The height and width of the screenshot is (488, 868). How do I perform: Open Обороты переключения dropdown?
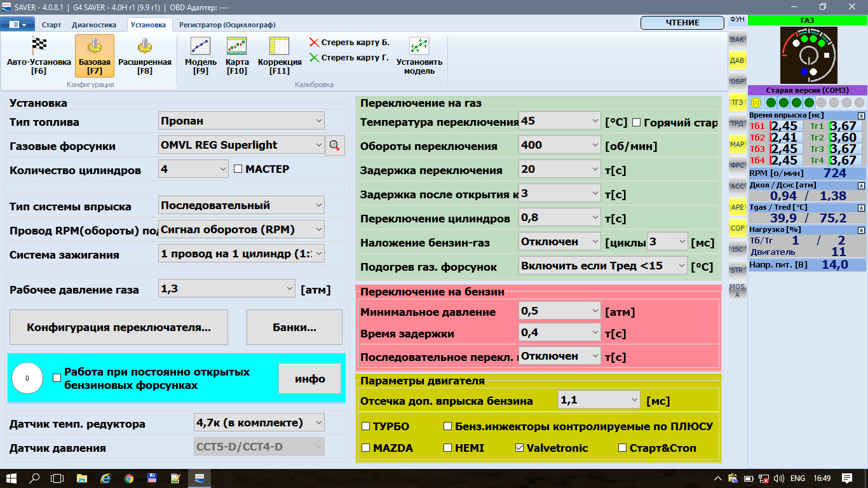(560, 145)
